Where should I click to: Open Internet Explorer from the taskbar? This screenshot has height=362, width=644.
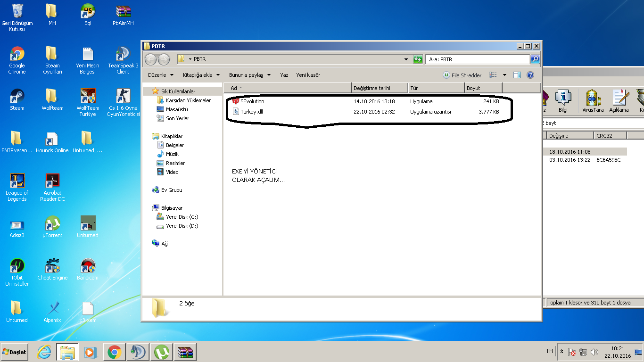coord(44,352)
